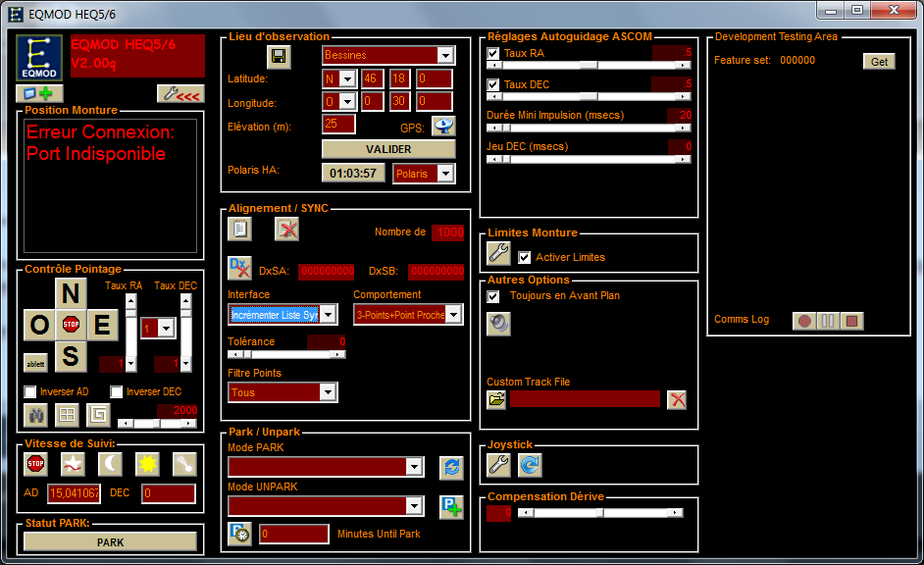Click the spiral search icon

(98, 415)
